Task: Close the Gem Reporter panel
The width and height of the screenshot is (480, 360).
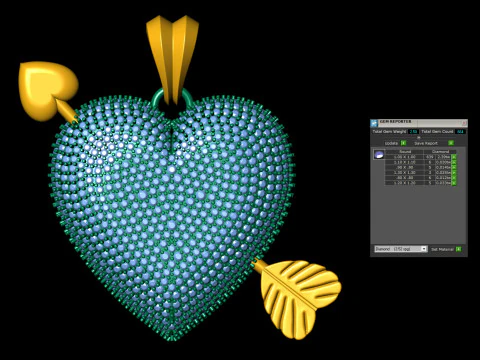Action: [464, 123]
